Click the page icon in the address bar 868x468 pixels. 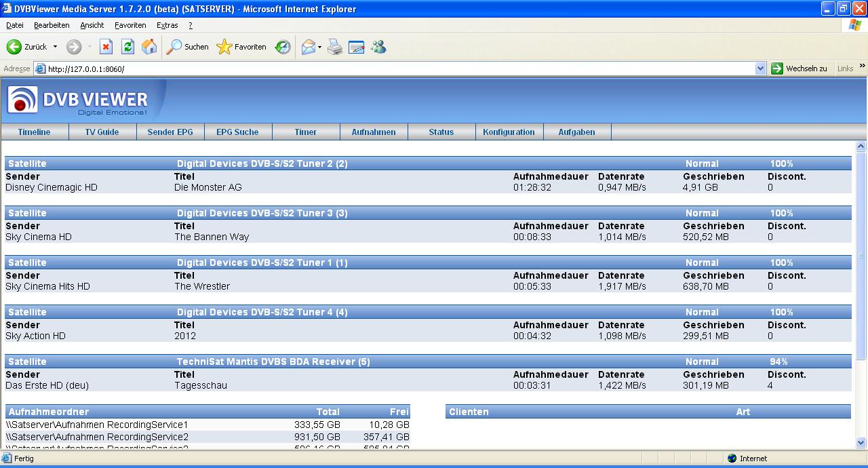tap(41, 69)
